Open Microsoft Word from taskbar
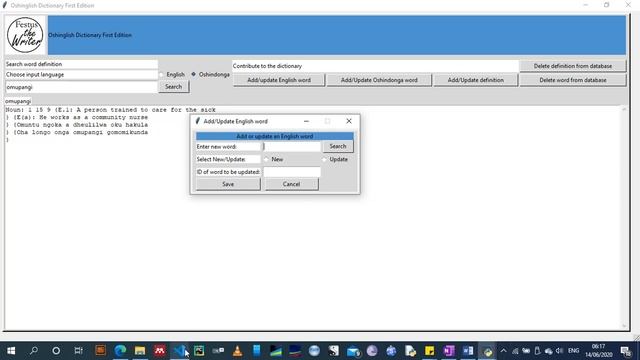 pyautogui.click(x=468, y=351)
